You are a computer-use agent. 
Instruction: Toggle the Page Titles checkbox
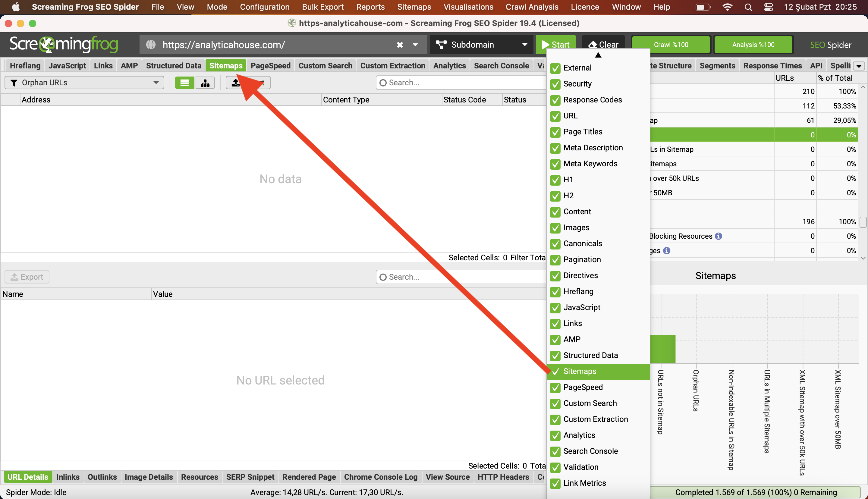pyautogui.click(x=555, y=132)
